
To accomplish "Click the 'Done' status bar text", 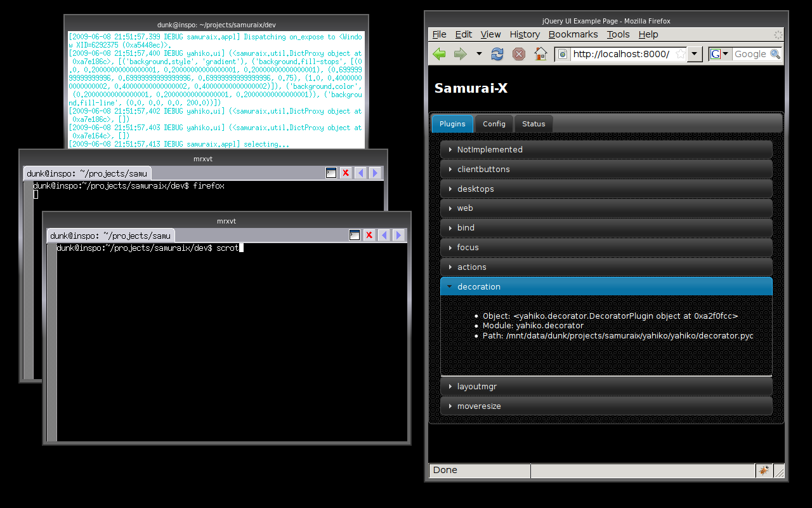I will click(445, 471).
